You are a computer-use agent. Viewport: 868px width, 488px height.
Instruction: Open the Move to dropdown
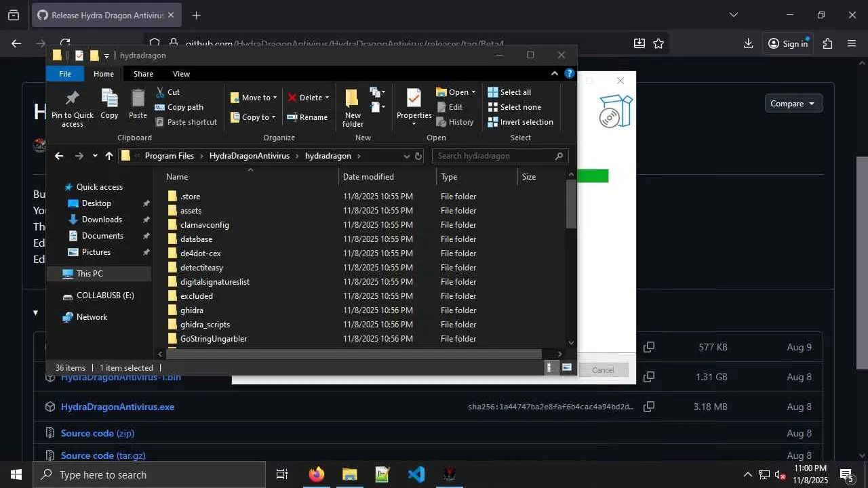(x=252, y=98)
